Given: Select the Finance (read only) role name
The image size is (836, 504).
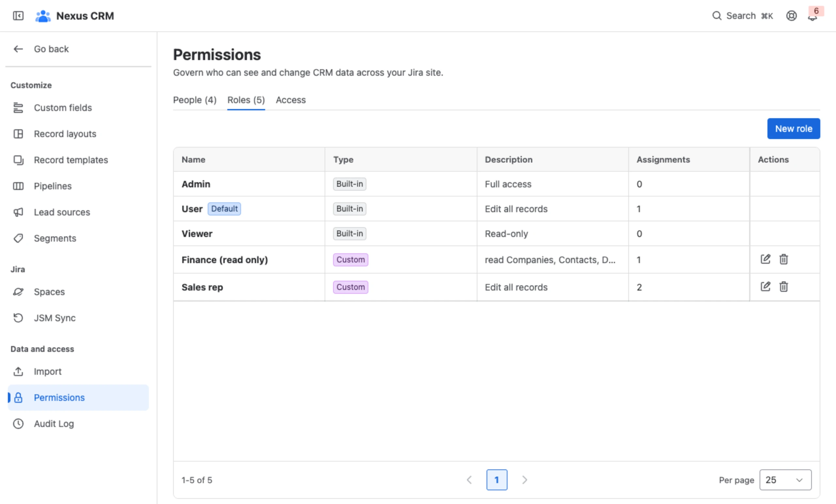Looking at the screenshot, I should coord(225,260).
